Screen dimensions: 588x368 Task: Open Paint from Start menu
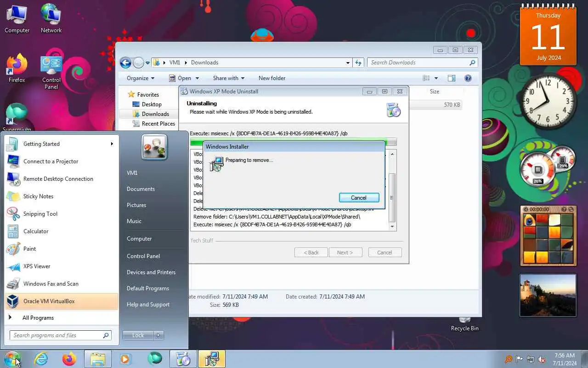click(x=62, y=249)
